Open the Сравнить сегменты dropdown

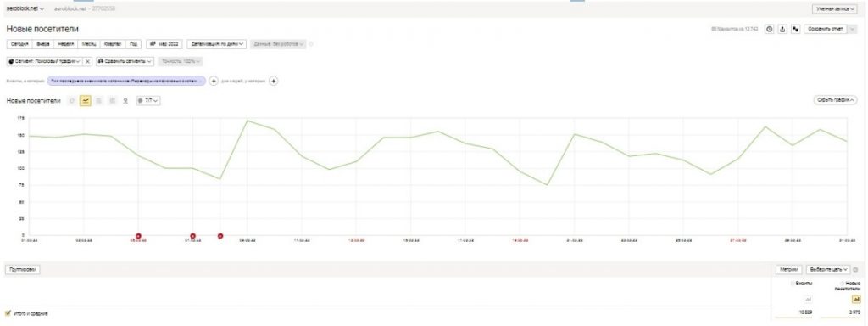point(125,61)
